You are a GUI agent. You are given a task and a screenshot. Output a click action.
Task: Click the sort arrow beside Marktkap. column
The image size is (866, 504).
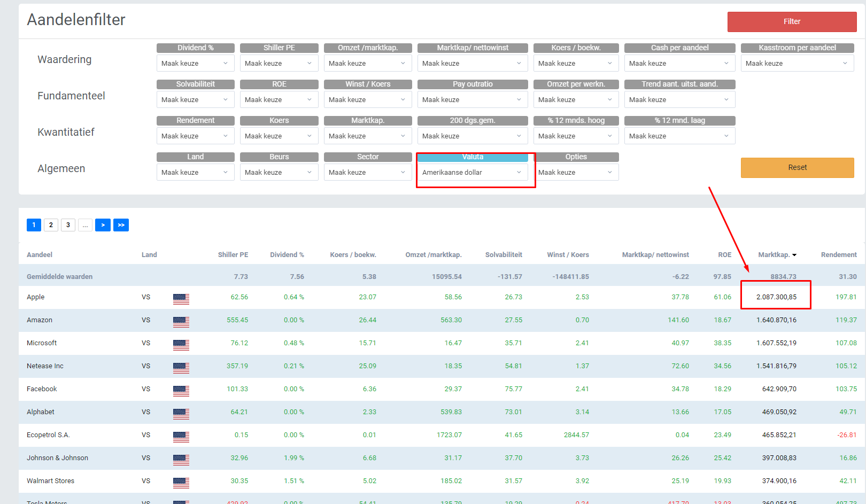794,255
